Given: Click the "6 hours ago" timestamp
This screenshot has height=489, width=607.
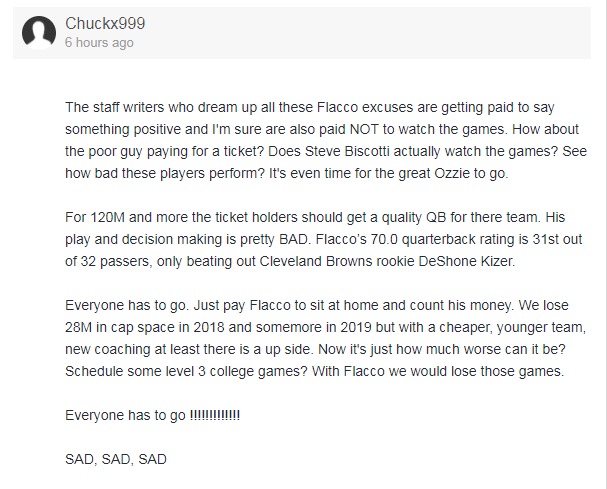Looking at the screenshot, I should (x=99, y=43).
